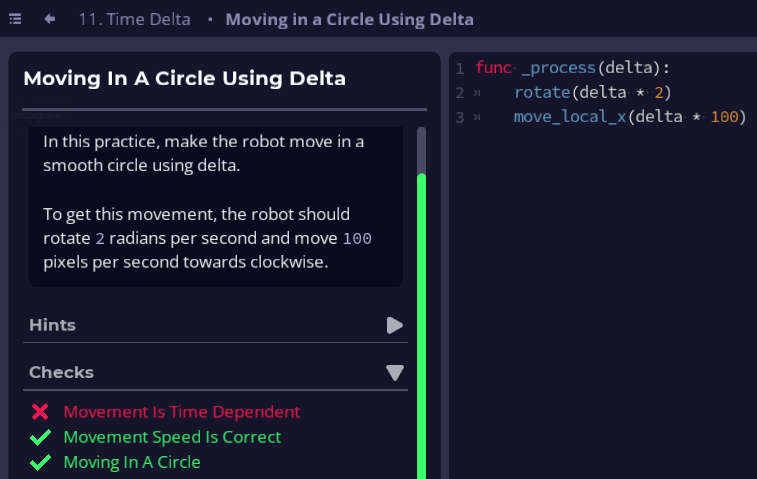This screenshot has width=757, height=479.
Task: Open the 11. Time Delta breadcrumb
Action: (x=135, y=19)
